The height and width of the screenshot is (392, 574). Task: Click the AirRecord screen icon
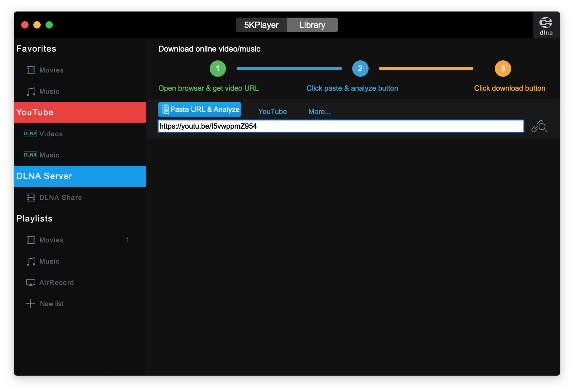[x=31, y=282]
